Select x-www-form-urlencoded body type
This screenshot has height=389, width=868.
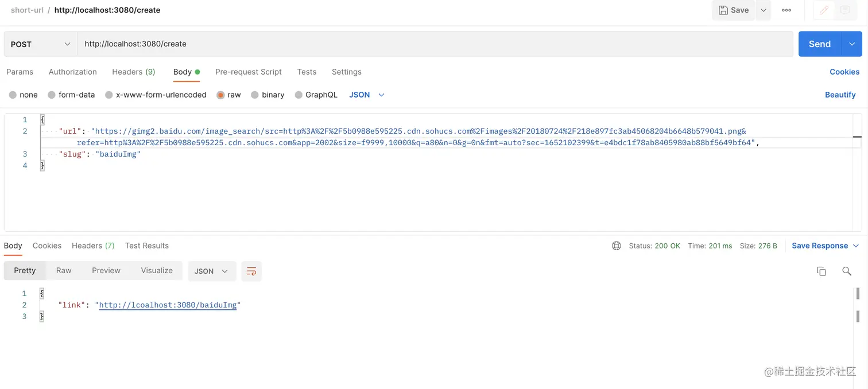click(x=156, y=95)
